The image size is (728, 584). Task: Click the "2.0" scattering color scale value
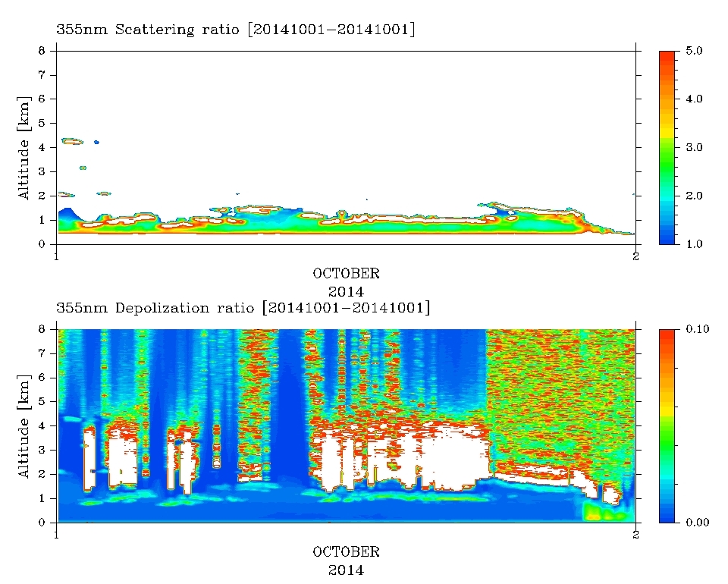coord(694,196)
